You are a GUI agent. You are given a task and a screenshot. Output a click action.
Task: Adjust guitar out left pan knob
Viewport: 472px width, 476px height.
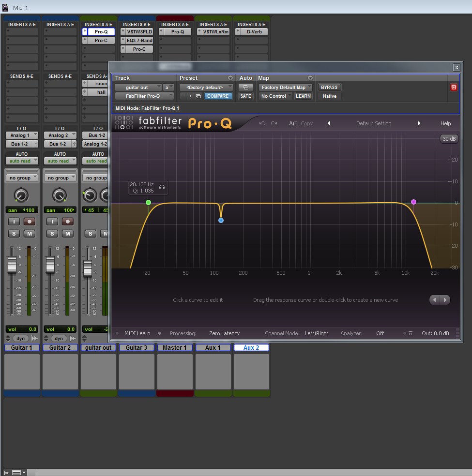[90, 195]
